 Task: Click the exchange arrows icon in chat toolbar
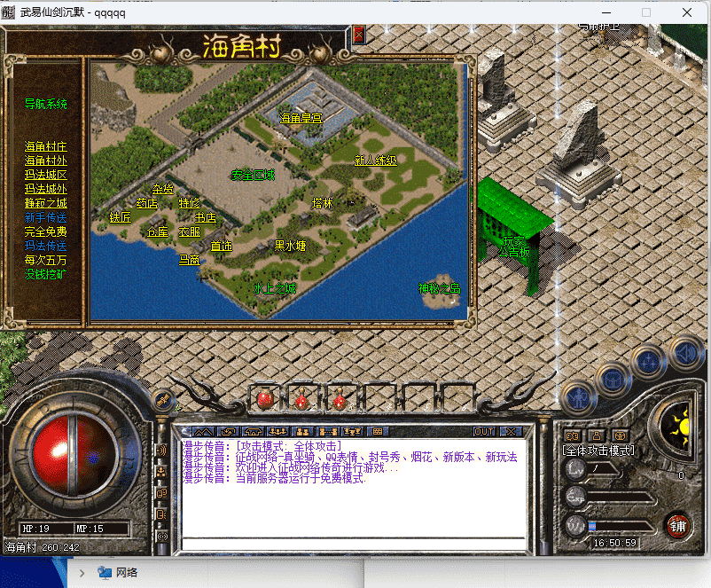point(228,432)
